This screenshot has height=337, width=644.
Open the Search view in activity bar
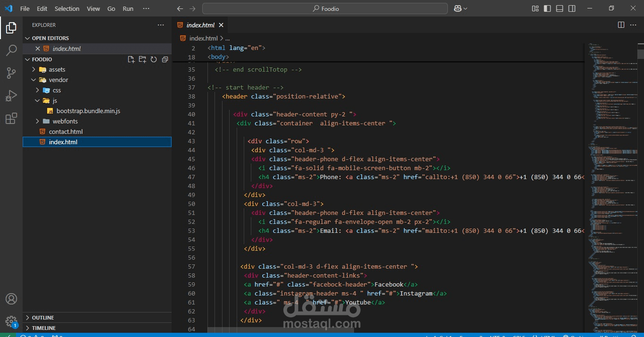(x=11, y=50)
